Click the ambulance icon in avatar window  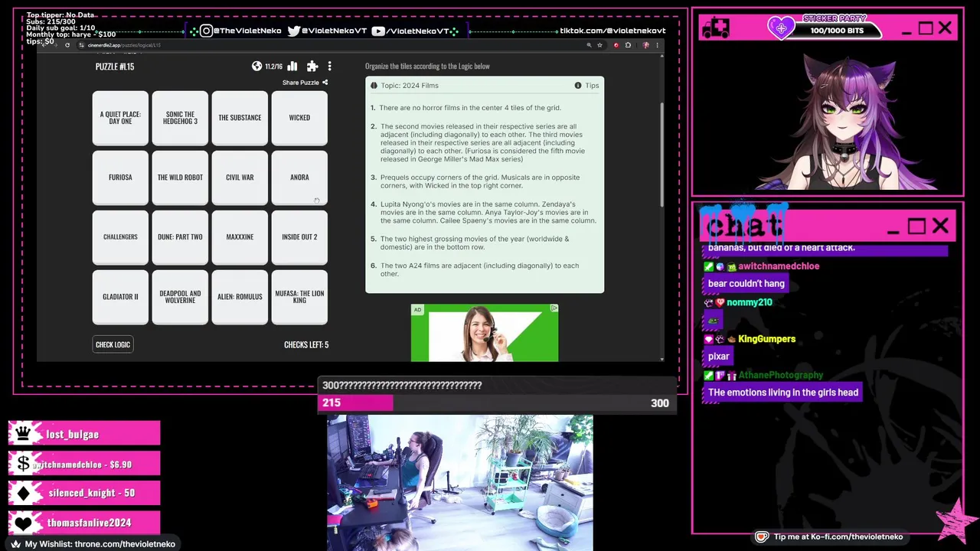[715, 28]
